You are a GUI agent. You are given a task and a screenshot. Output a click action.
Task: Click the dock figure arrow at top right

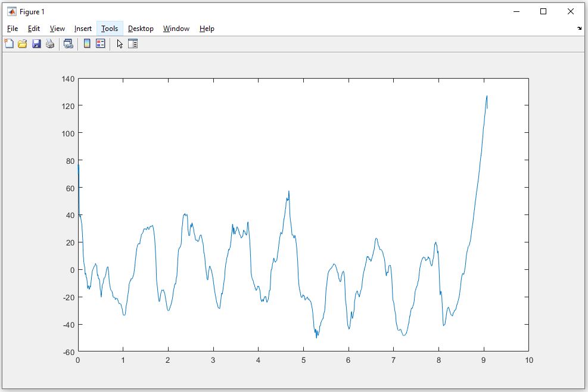[x=580, y=29]
